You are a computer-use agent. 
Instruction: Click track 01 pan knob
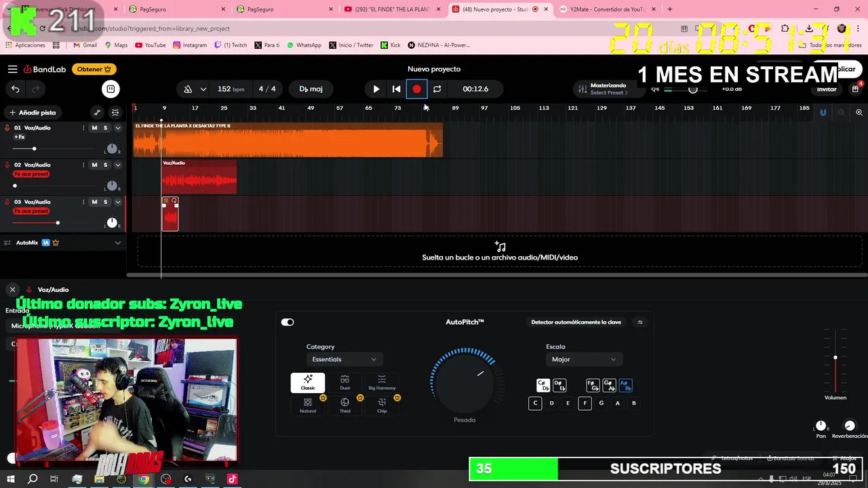pyautogui.click(x=112, y=149)
